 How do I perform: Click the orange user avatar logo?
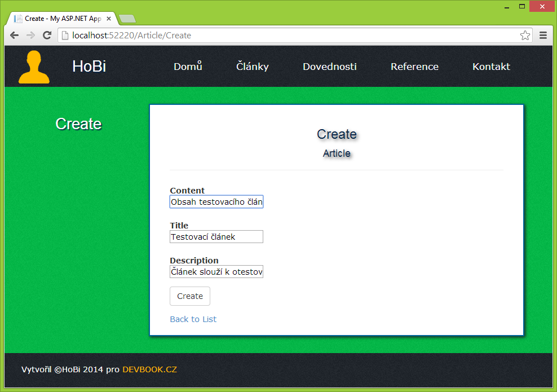pyautogui.click(x=34, y=67)
